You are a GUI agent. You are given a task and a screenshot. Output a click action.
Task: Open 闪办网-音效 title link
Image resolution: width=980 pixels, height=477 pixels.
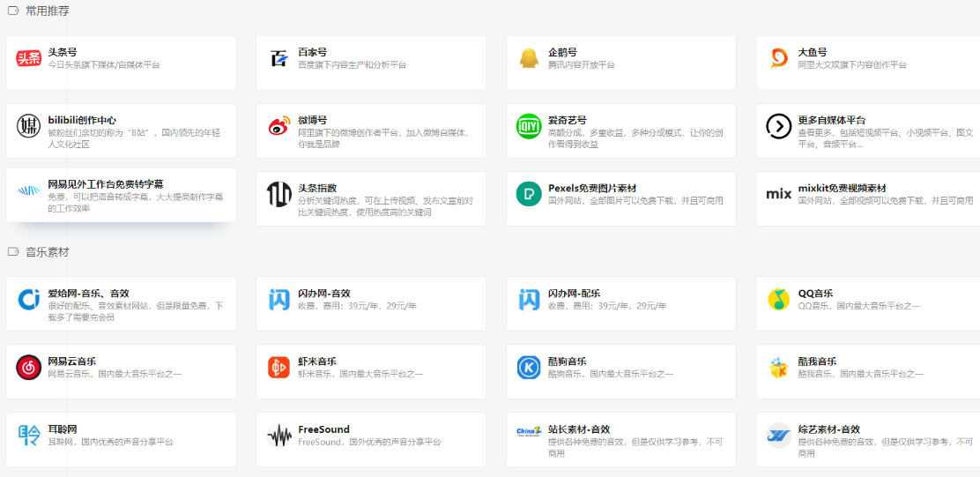(x=323, y=294)
